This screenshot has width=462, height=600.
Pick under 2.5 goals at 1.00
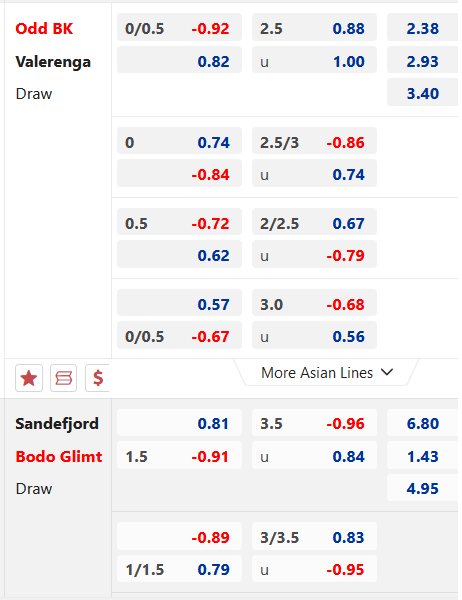(x=314, y=60)
